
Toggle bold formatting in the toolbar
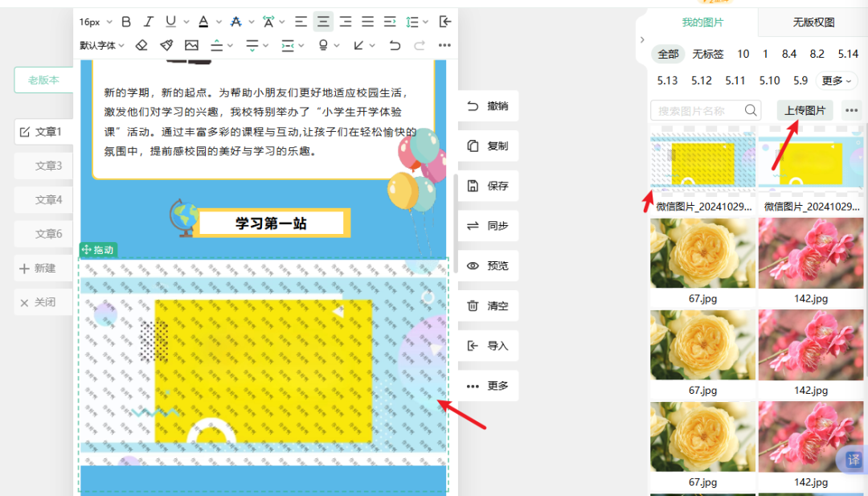coord(126,22)
